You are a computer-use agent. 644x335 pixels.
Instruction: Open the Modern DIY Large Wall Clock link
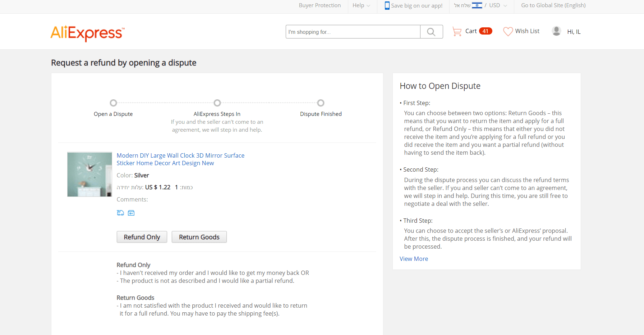(x=180, y=159)
